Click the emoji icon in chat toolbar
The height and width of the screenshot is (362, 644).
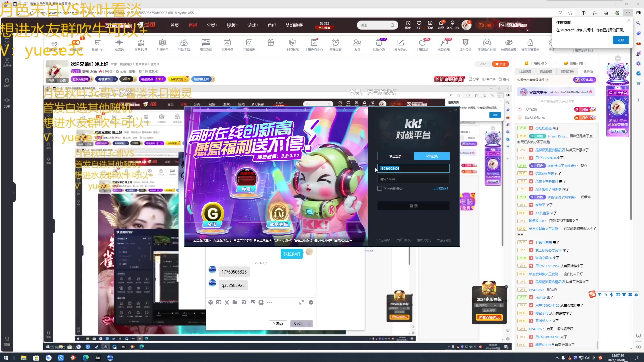point(210,302)
